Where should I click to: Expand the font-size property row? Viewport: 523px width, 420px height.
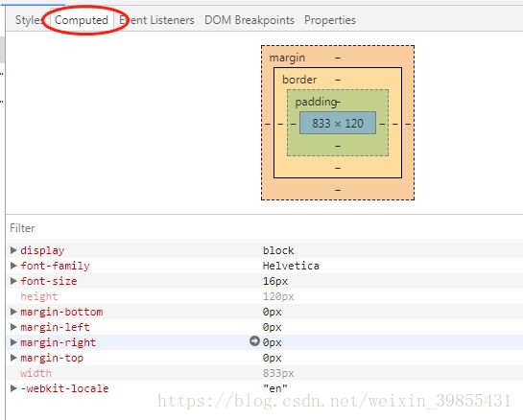click(x=13, y=281)
